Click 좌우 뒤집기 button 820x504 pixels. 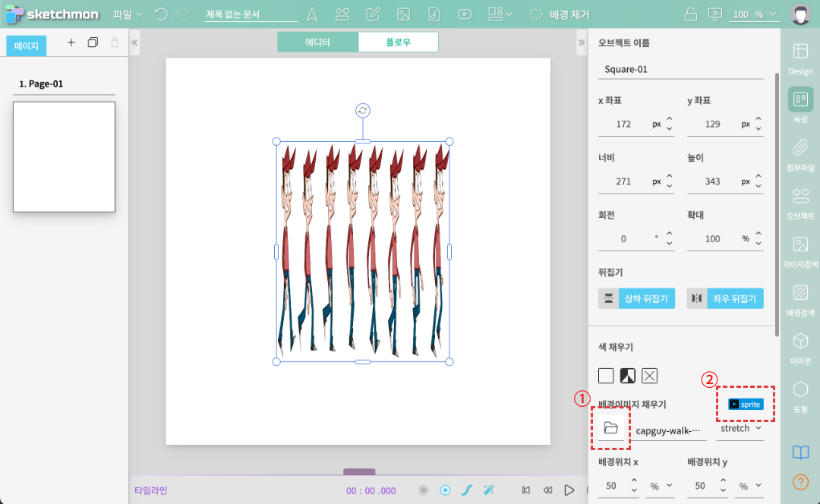725,298
